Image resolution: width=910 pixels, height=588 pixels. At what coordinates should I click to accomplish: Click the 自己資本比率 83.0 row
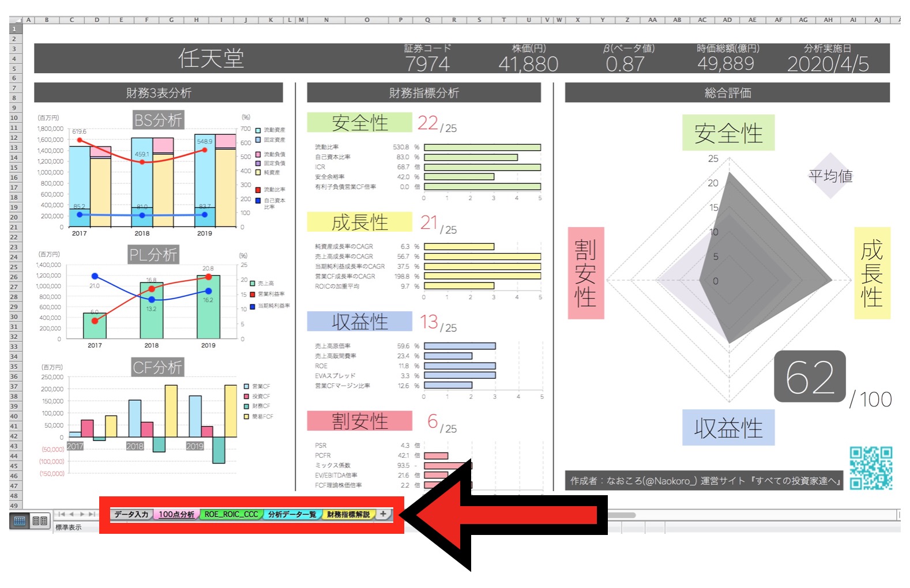click(427, 157)
